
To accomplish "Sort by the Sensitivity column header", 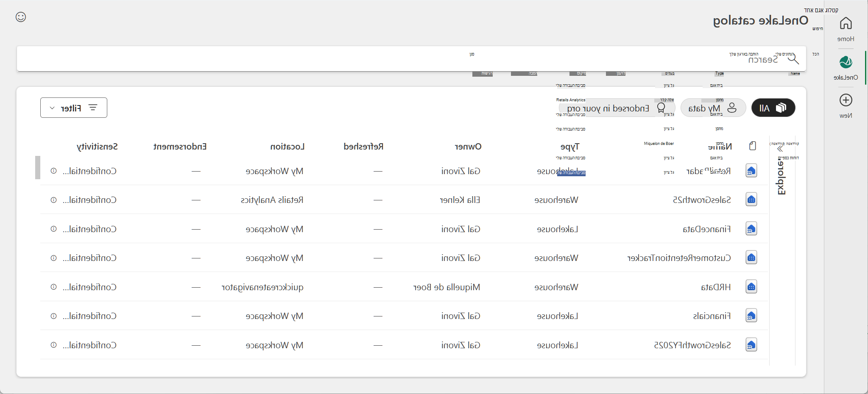I will tap(97, 147).
